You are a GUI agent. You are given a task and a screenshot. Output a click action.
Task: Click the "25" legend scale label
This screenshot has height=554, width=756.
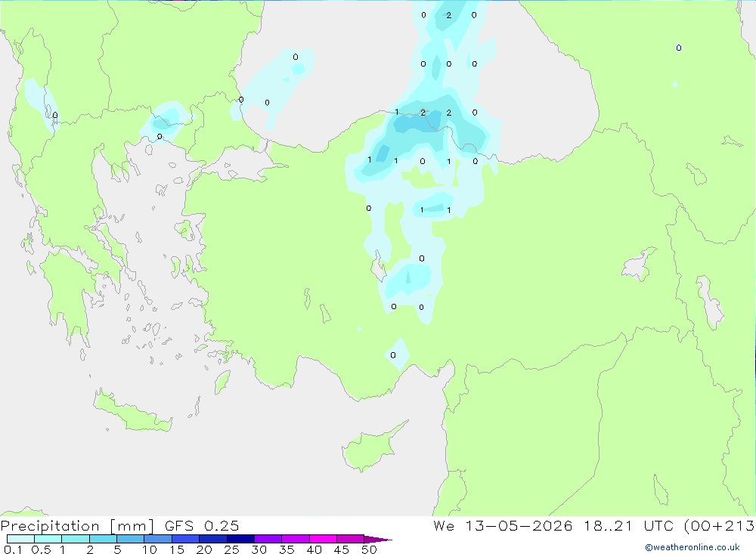click(x=231, y=549)
